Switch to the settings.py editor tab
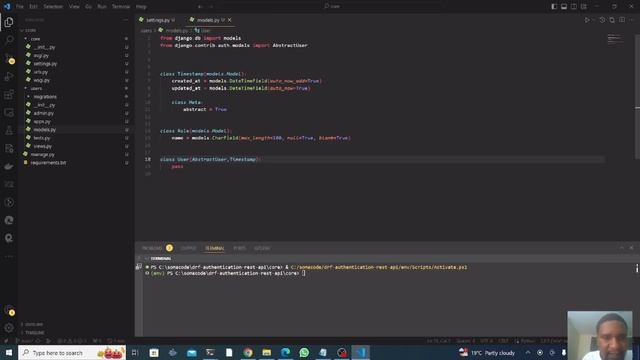This screenshot has width=640, height=360. 157,20
